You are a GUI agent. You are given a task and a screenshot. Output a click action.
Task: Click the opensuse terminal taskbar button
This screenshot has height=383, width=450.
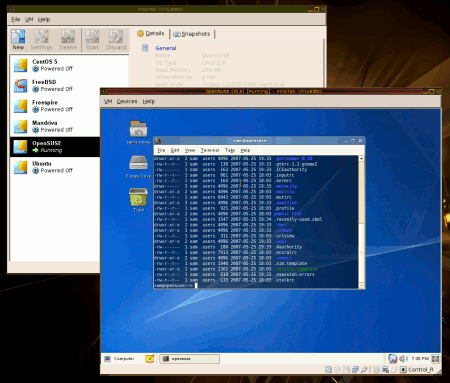click(189, 359)
